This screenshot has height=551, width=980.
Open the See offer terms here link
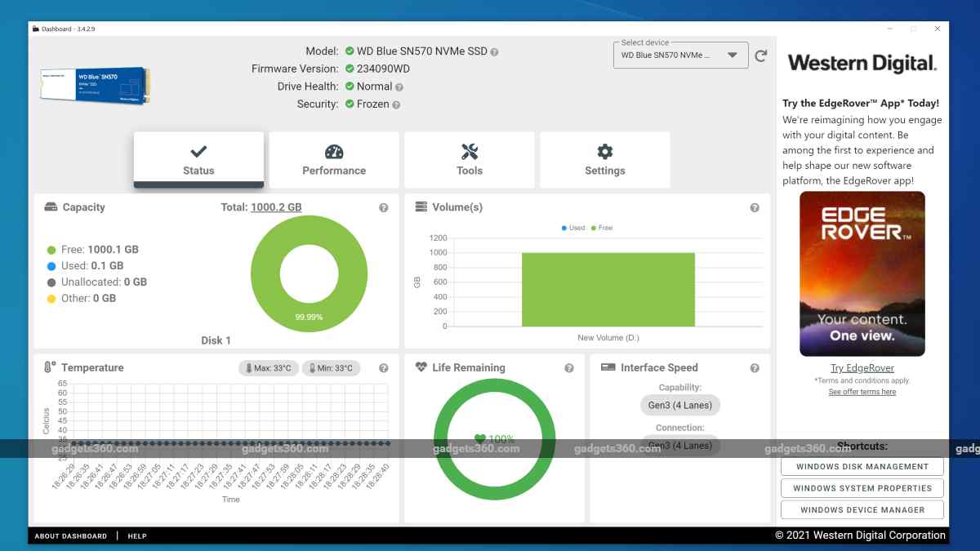862,392
